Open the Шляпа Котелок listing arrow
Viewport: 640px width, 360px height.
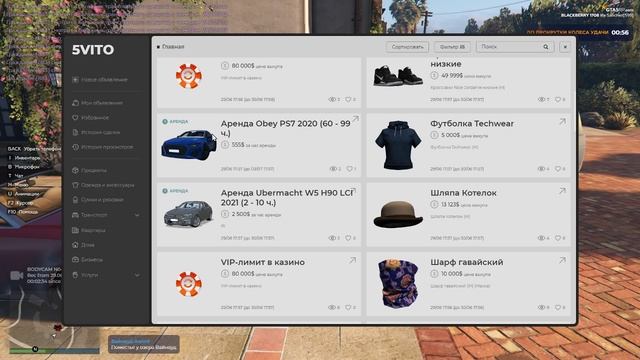562,191
